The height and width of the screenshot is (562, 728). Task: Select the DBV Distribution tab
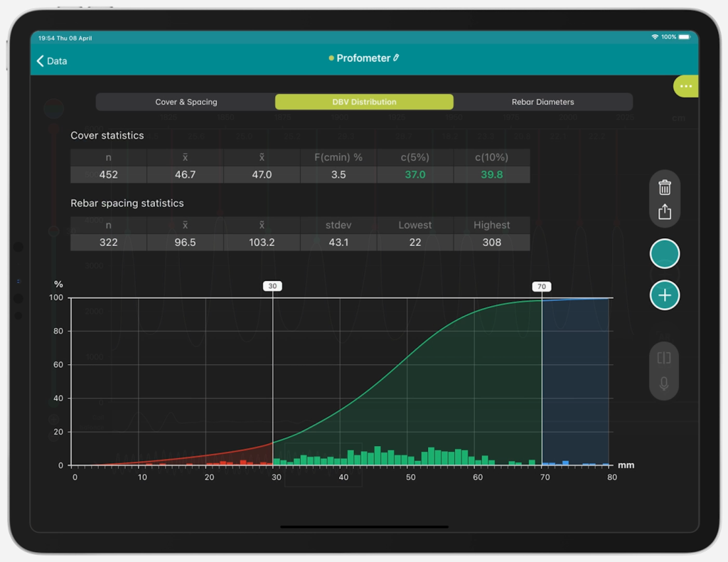click(x=365, y=102)
